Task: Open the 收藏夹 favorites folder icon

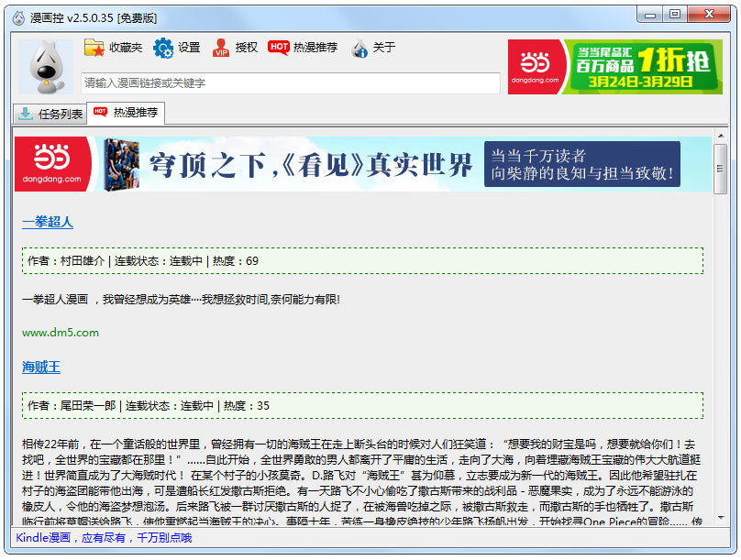Action: pos(94,48)
